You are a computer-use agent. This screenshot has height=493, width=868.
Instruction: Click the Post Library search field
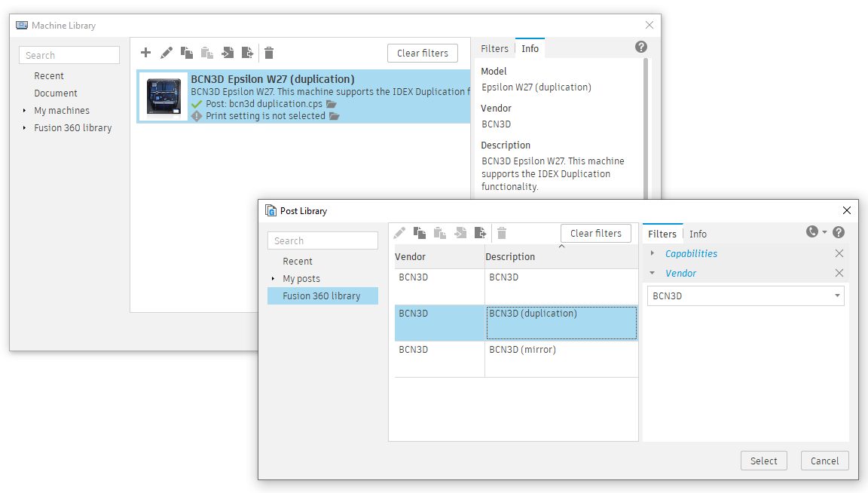click(322, 240)
